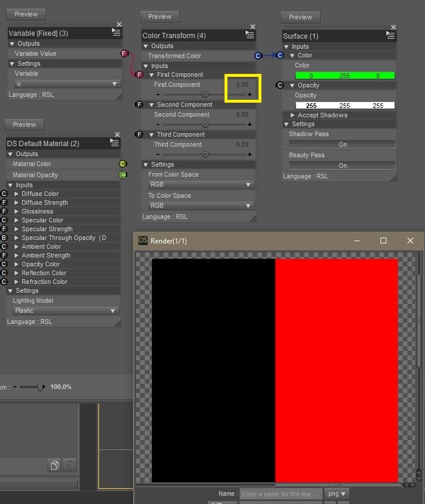Collapse the First Component section
The width and height of the screenshot is (425, 504).
(x=152, y=75)
